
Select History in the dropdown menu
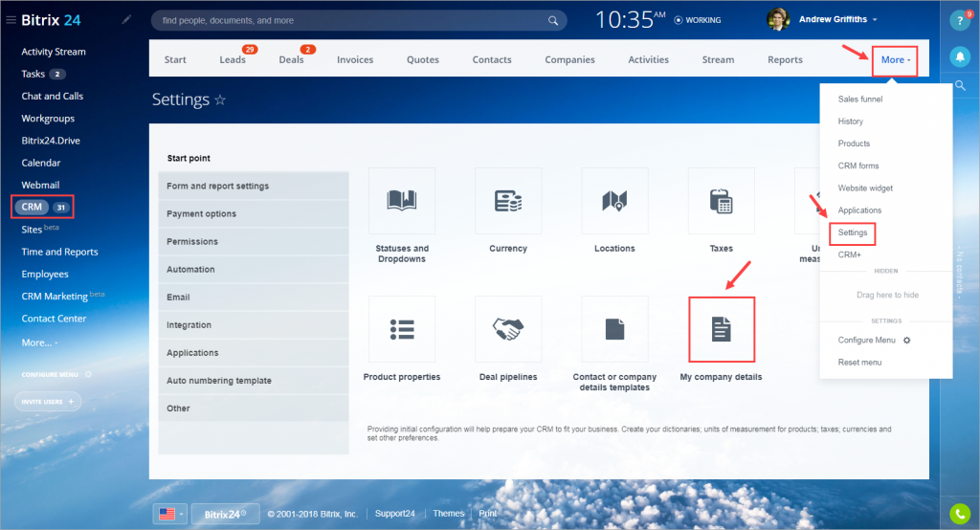(x=850, y=121)
